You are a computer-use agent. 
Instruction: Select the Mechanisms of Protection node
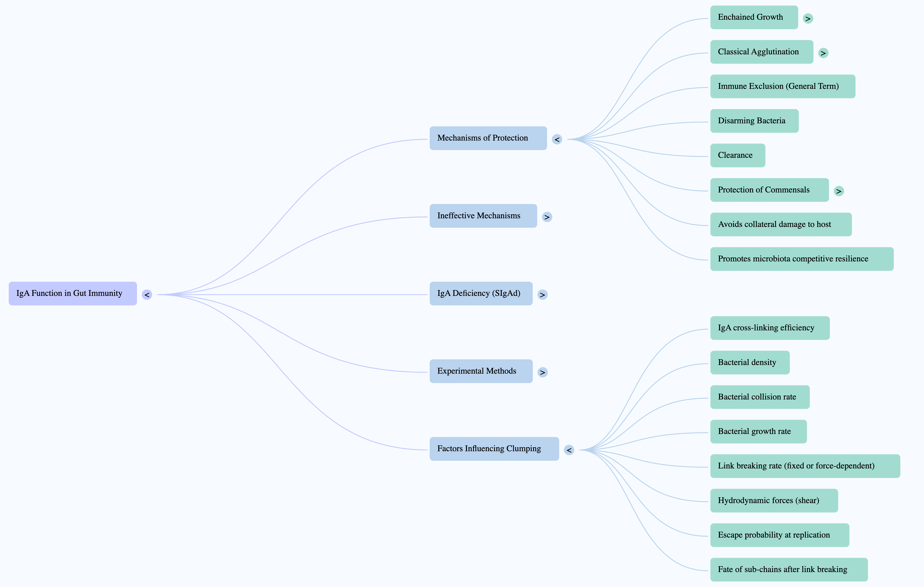(x=488, y=138)
